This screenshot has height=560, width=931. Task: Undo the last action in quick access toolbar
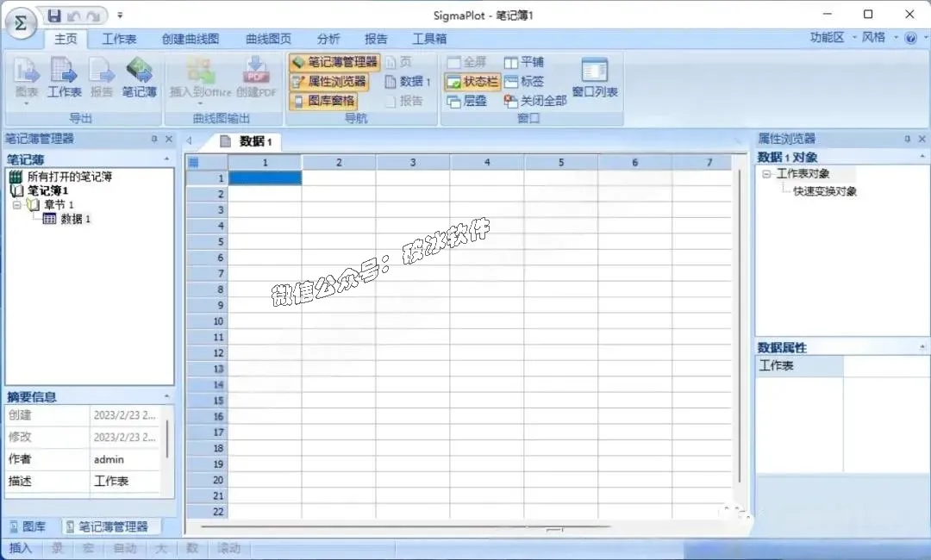(73, 16)
